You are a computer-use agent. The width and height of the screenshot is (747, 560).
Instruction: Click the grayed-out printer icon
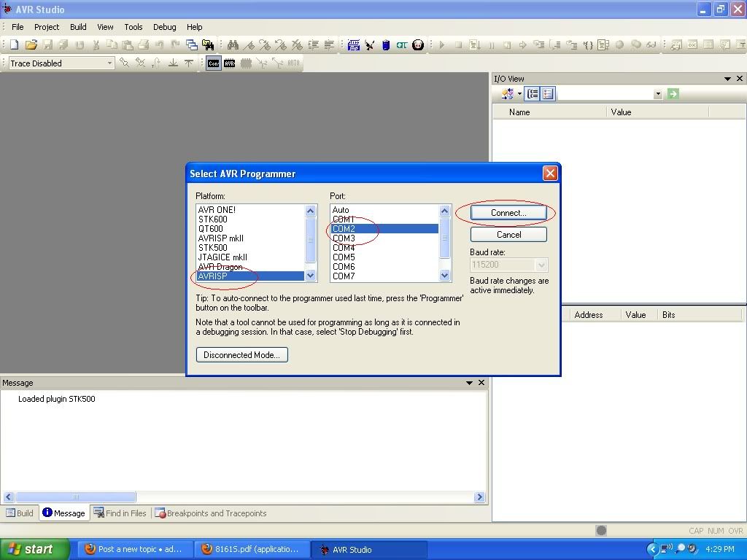[144, 44]
